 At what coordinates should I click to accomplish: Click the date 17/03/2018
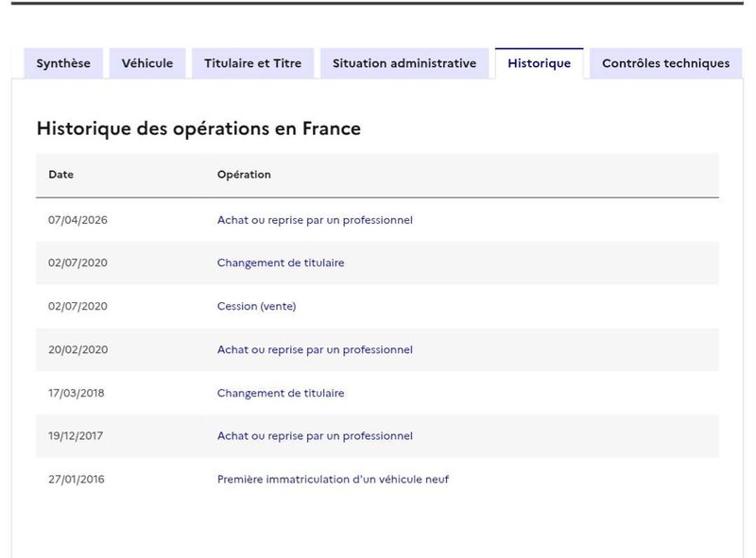(x=77, y=393)
